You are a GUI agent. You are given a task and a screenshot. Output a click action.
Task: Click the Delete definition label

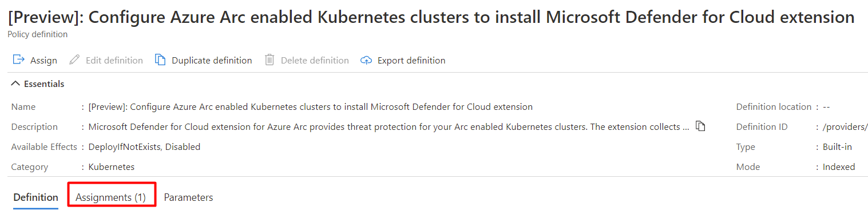point(315,60)
